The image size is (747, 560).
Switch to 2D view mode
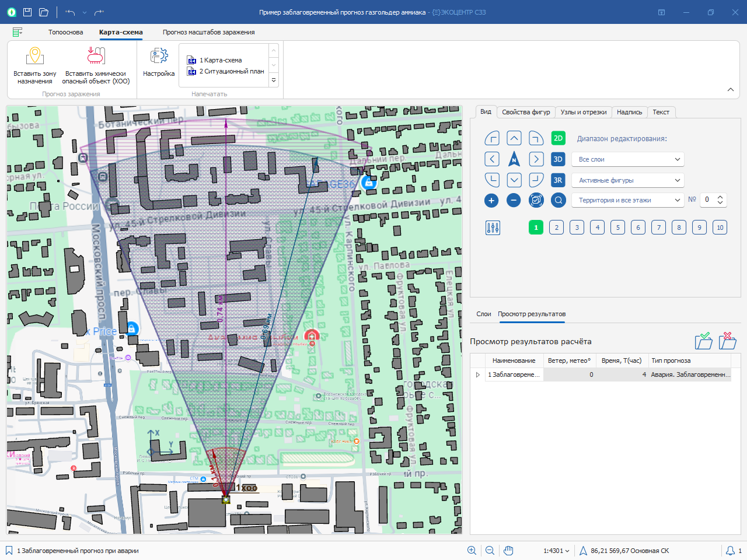pyautogui.click(x=558, y=138)
